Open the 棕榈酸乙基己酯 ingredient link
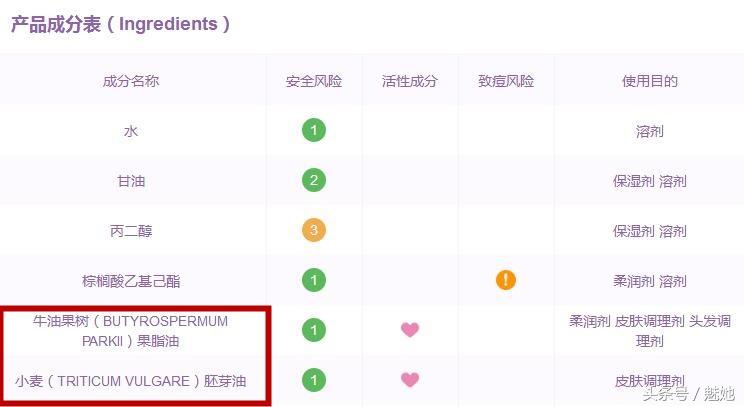This screenshot has height=407, width=744. point(131,281)
